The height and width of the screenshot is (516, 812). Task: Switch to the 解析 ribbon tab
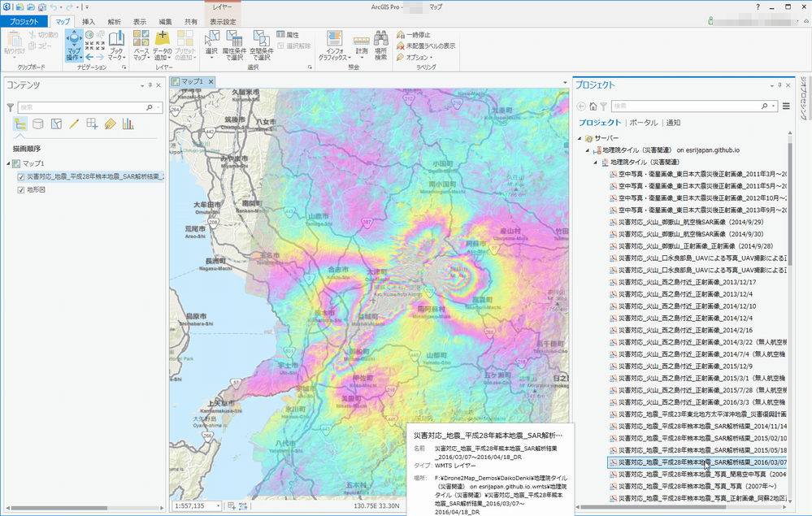(x=114, y=21)
